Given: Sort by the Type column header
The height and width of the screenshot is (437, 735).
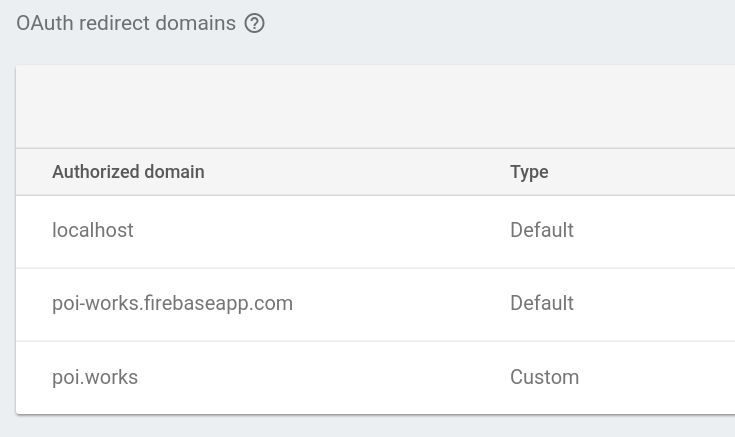Looking at the screenshot, I should point(529,172).
